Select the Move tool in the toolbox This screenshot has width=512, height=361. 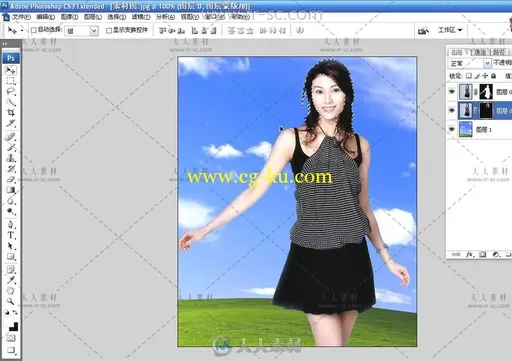point(11,70)
